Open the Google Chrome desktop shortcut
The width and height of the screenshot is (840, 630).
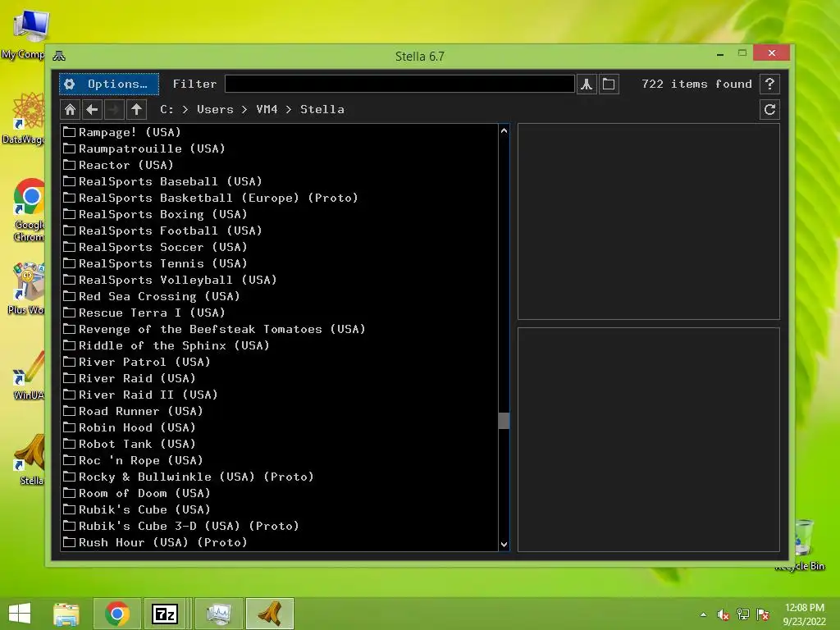coord(29,210)
